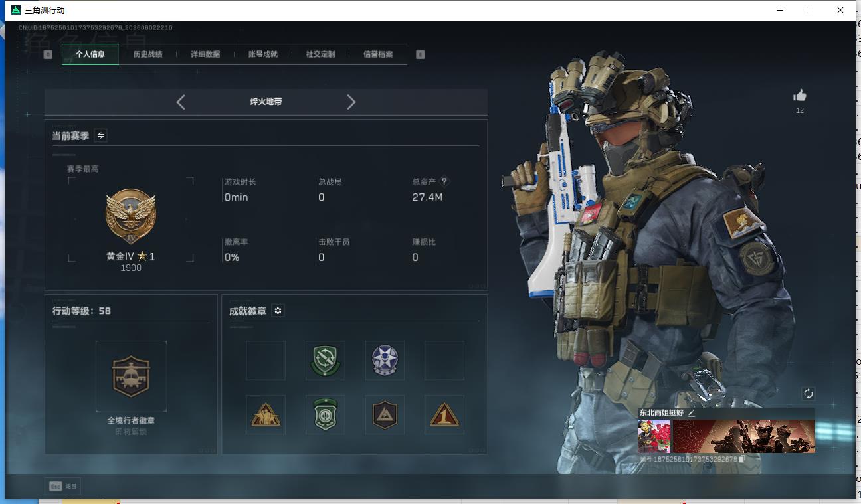Click the 三角洲行动 app logo in title bar
861x504 pixels.
click(16, 10)
